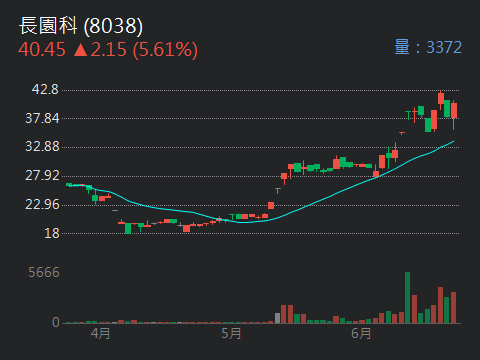Image resolution: width=480 pixels, height=360 pixels.
Task: Click the stock title 長園科 (8038)
Action: [81, 26]
